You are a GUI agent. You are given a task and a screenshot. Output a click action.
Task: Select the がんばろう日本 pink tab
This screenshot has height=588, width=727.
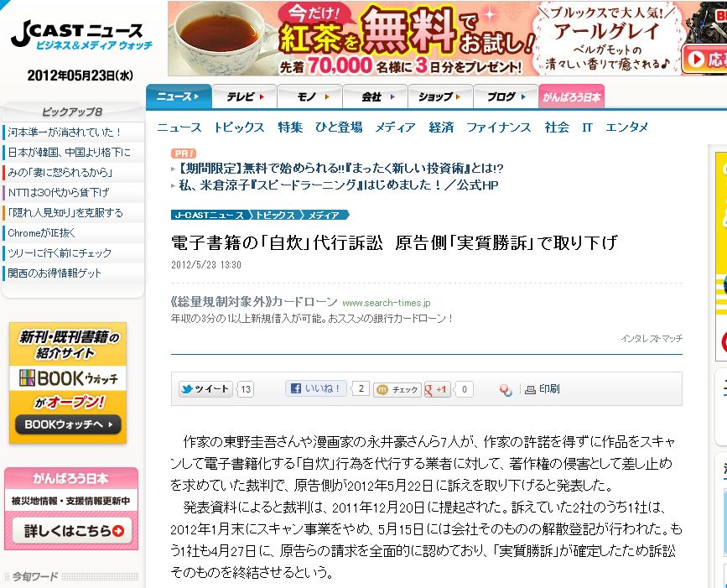(571, 97)
